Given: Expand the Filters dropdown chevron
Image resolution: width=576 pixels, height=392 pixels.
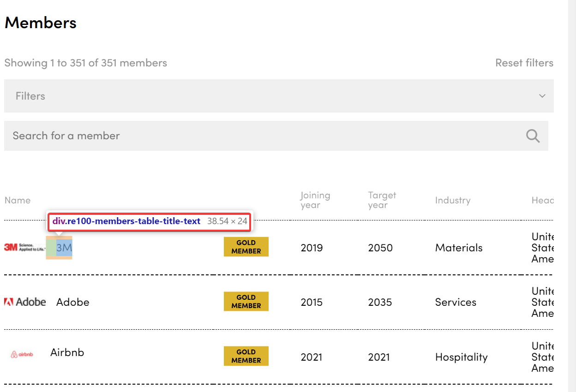Looking at the screenshot, I should 542,96.
